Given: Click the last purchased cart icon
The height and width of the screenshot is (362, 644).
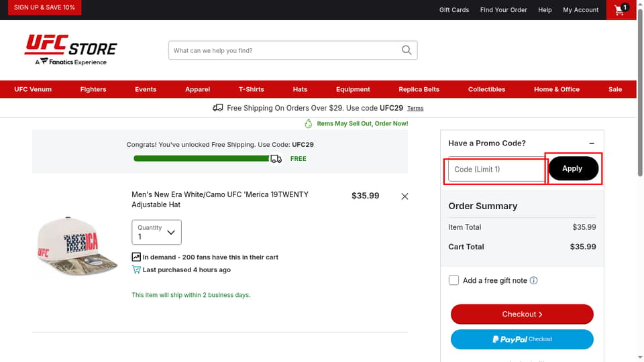Looking at the screenshot, I should point(136,269).
